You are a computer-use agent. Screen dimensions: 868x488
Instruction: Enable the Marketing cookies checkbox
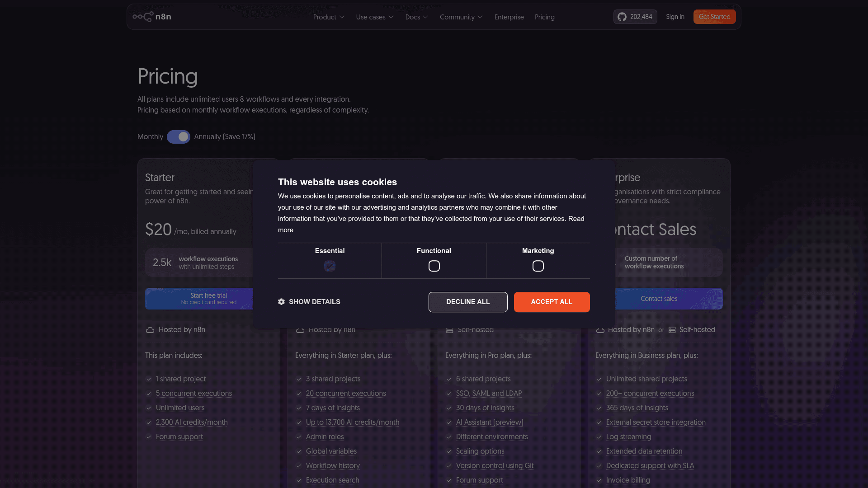point(538,266)
